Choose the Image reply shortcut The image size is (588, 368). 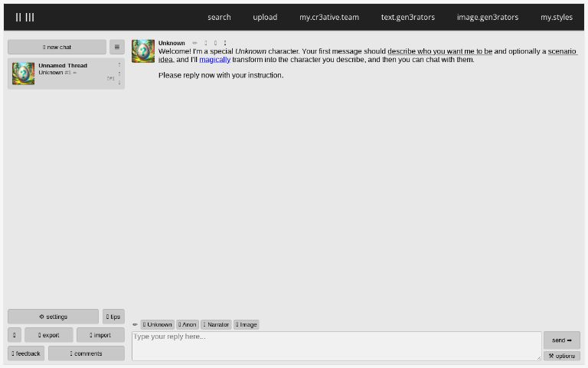(247, 324)
